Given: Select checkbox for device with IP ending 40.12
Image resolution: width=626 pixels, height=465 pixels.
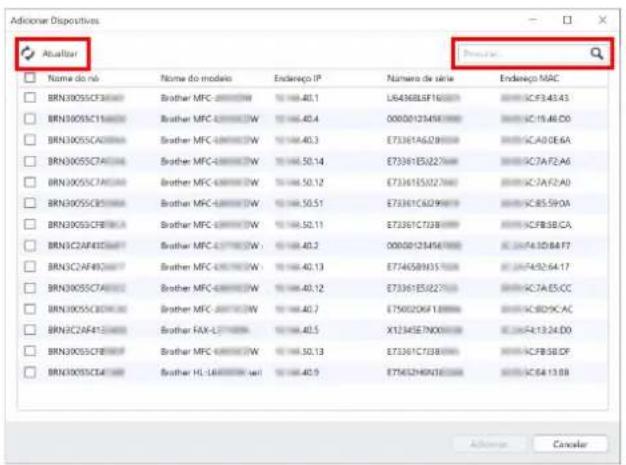Looking at the screenshot, I should click(30, 288).
